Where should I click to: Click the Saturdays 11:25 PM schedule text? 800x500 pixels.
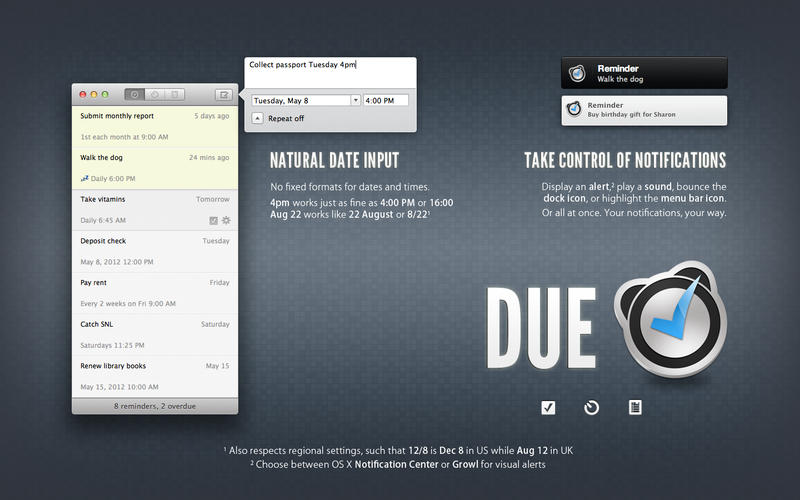coord(112,345)
